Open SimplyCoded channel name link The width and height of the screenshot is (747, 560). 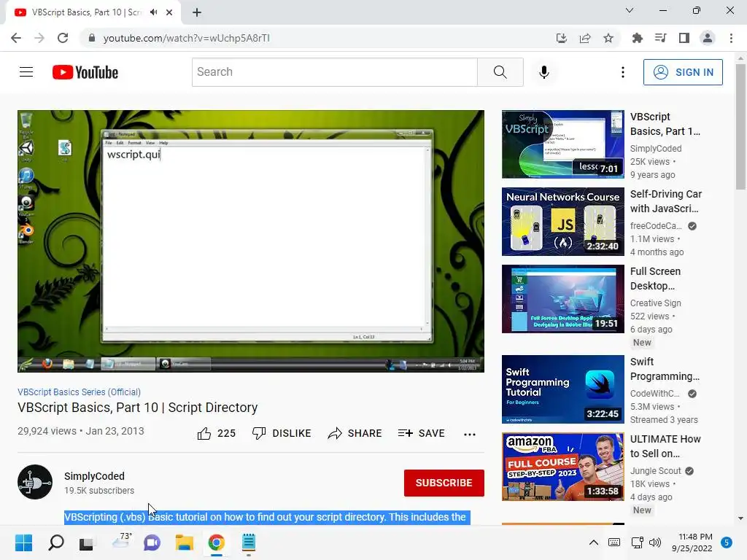(x=94, y=476)
